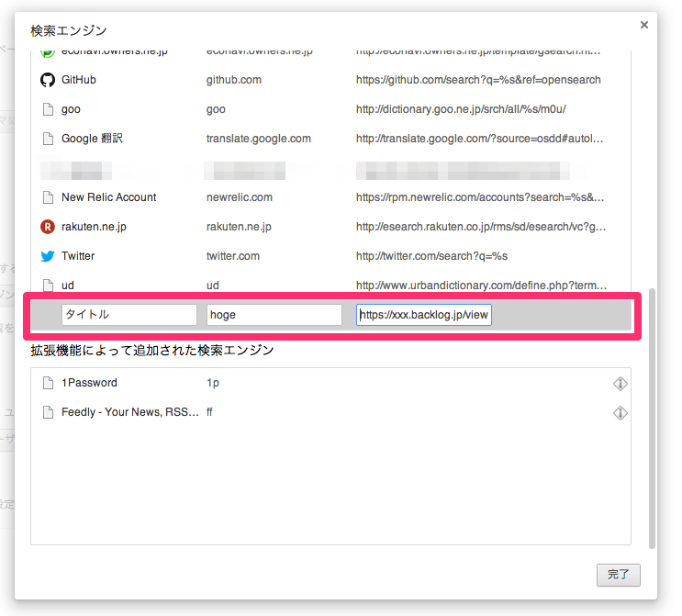Select the 1p keyword cell

pos(213,383)
